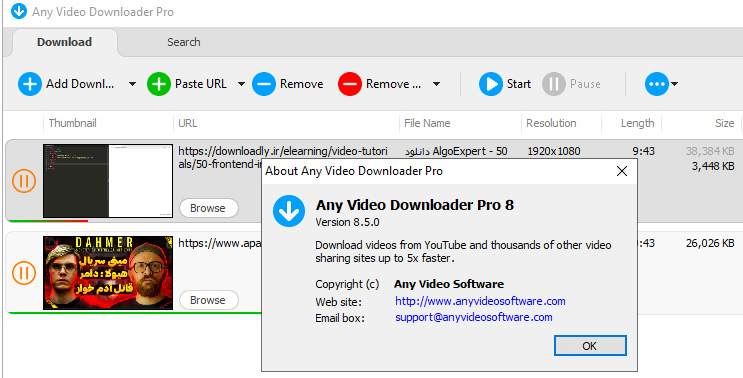Click the 1920x1080 resolution value
This screenshot has width=743, height=378.
[553, 152]
